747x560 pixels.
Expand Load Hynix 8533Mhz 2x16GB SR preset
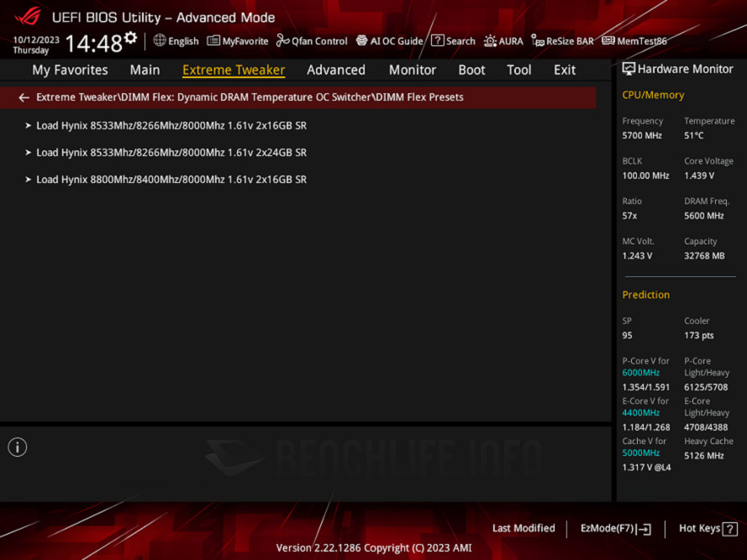click(x=171, y=125)
